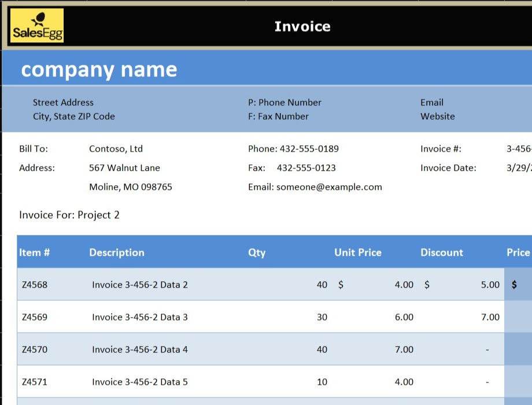
Task: Select the Website placeholder cell
Action: 437,116
